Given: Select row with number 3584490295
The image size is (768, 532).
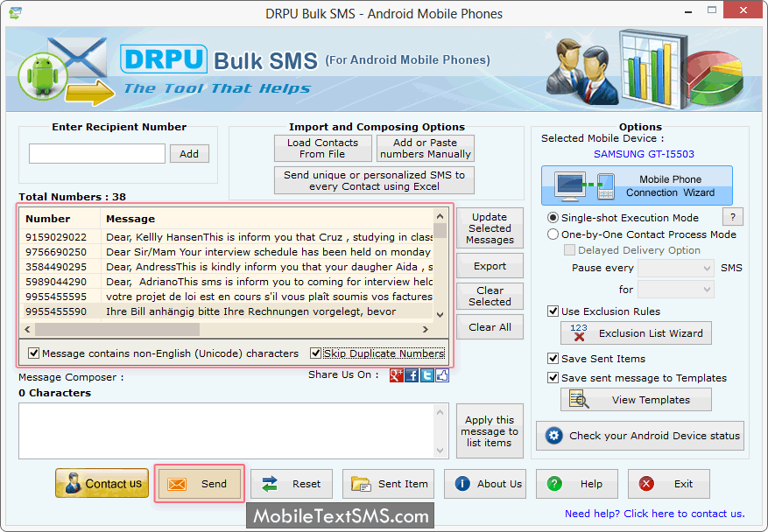Looking at the screenshot, I should click(x=226, y=267).
